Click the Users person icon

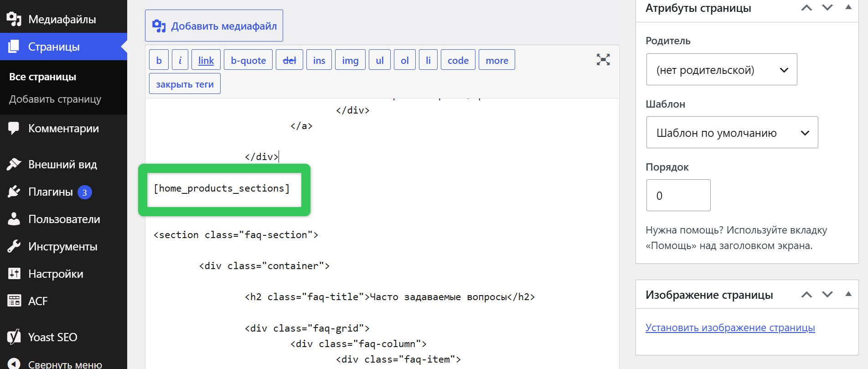(14, 219)
